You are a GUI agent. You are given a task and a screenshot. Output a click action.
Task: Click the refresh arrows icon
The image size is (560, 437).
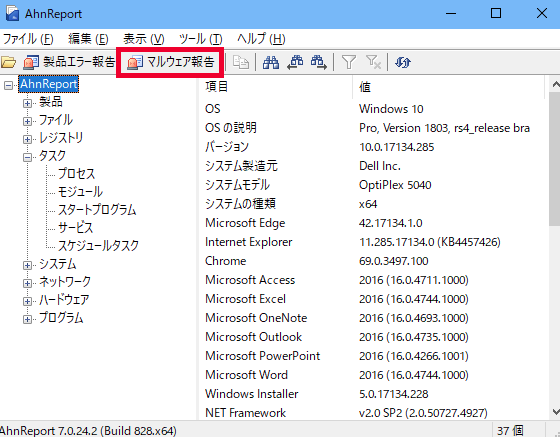point(402,62)
